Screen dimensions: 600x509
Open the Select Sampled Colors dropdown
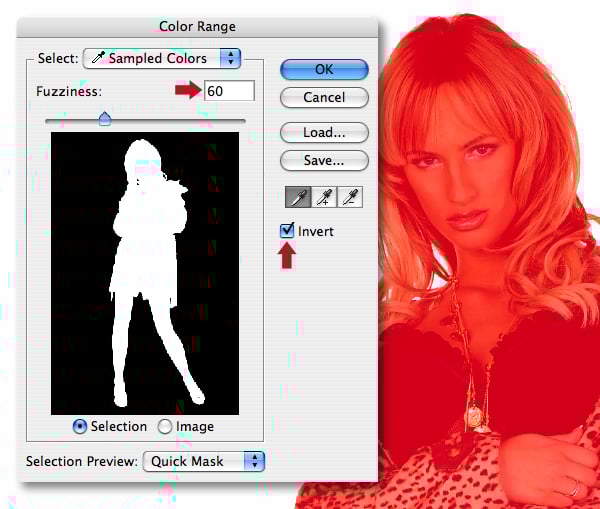coord(161,59)
